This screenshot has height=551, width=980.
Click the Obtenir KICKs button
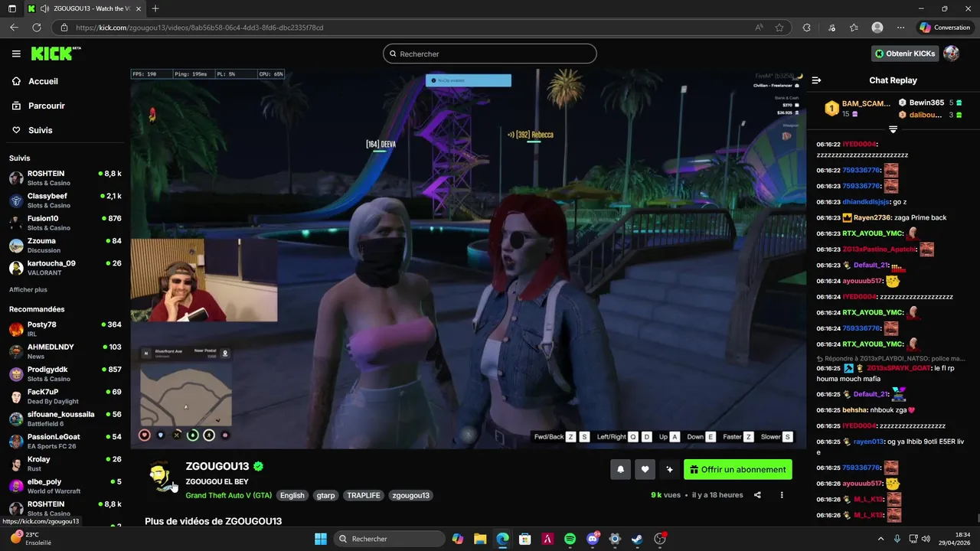coord(905,54)
